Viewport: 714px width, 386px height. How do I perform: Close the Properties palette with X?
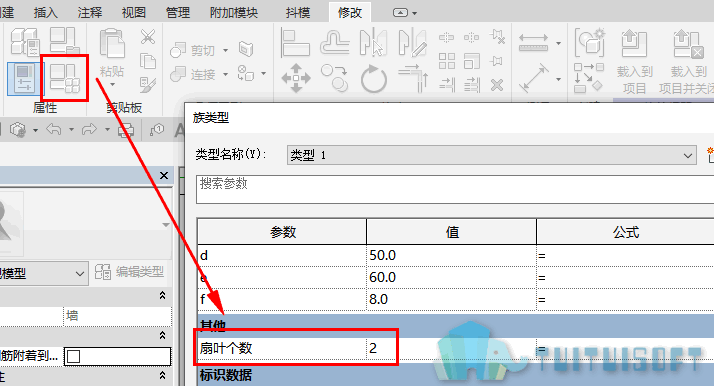pyautogui.click(x=164, y=175)
